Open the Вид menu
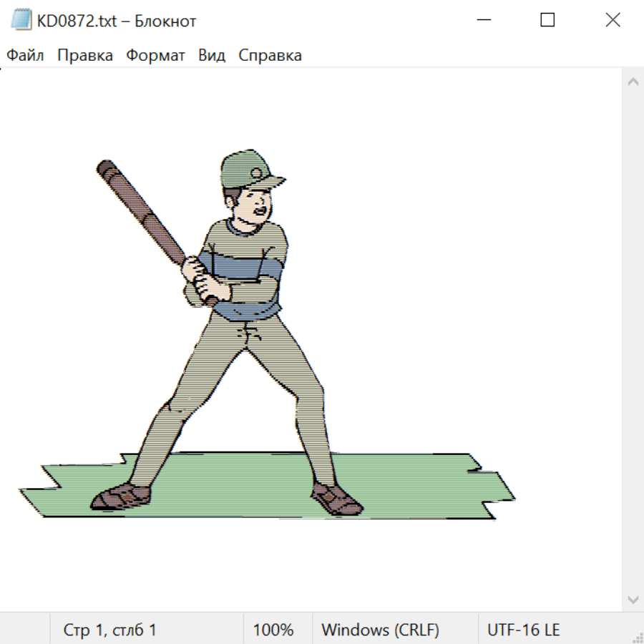The width and height of the screenshot is (644, 644). 211,56
